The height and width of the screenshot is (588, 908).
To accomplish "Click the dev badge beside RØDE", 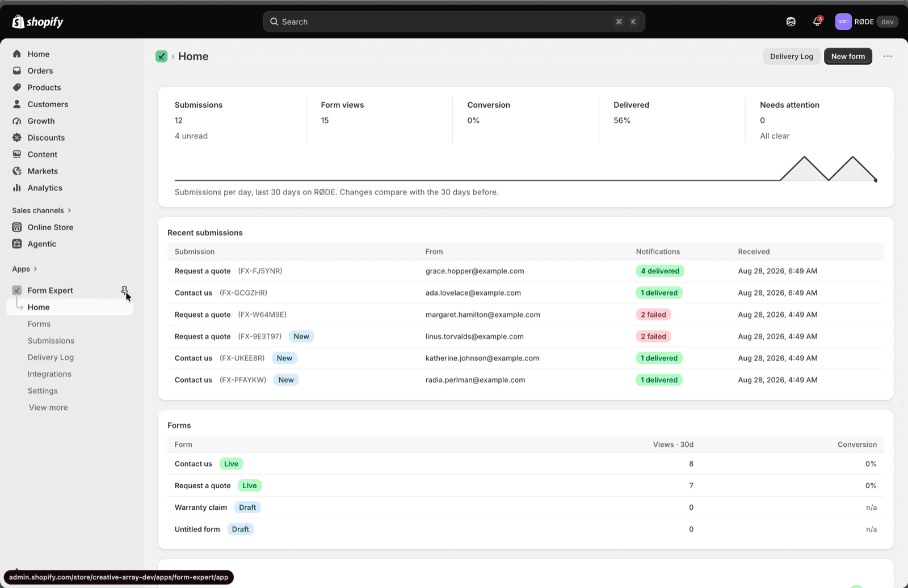I will [x=888, y=22].
